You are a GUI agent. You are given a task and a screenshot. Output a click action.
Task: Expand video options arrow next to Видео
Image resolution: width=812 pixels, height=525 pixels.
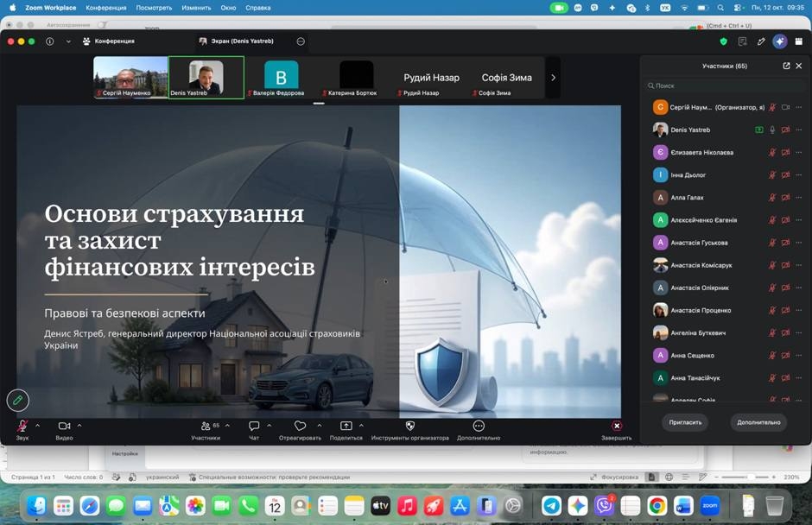(79, 426)
